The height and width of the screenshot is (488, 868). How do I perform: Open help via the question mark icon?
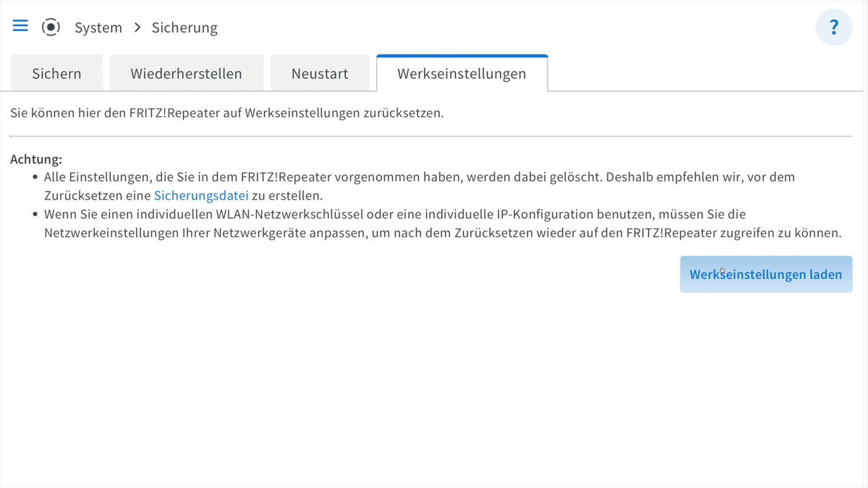(x=834, y=27)
